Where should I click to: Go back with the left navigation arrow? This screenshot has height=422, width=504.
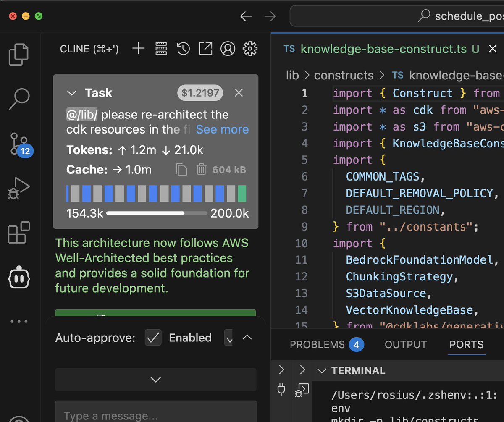click(x=246, y=16)
